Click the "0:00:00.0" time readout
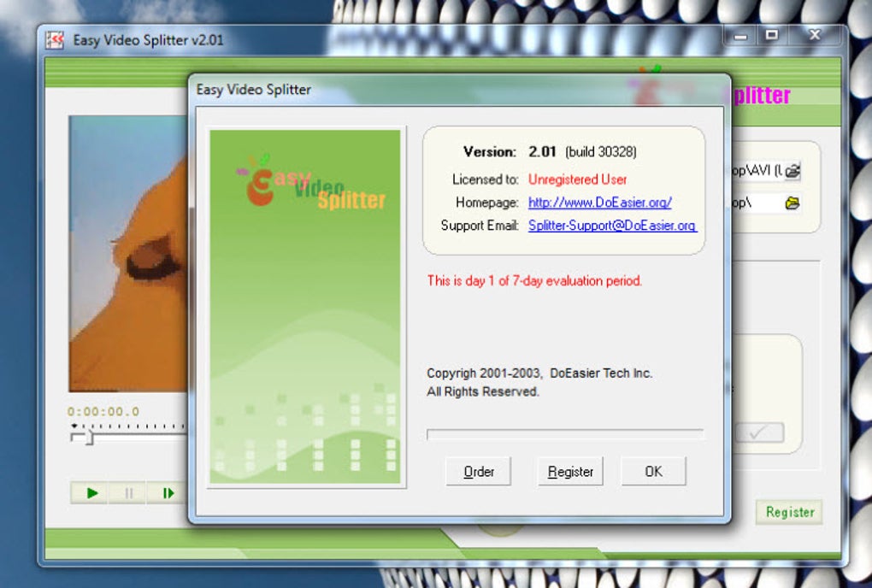 tap(103, 412)
